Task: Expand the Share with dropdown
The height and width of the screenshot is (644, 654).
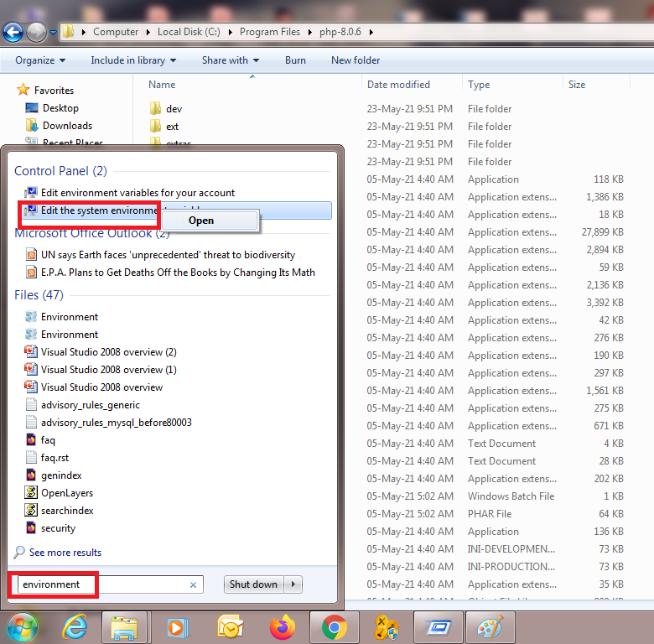Action: [x=231, y=60]
